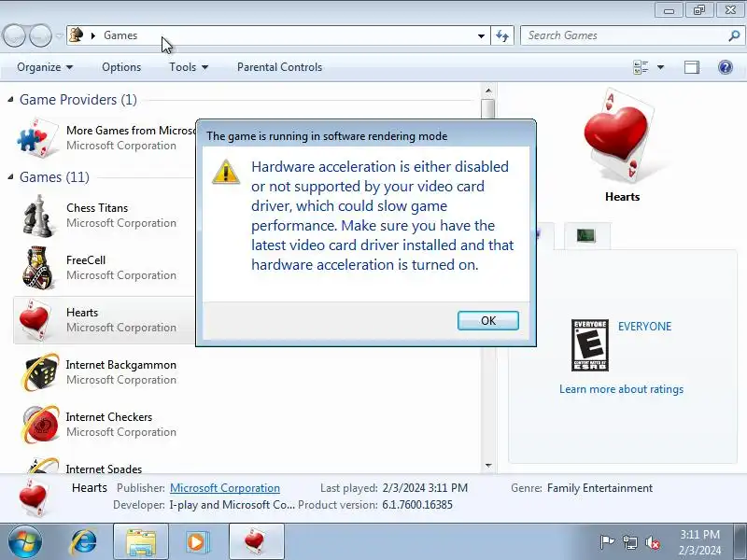Collapse the Game Providers group
Image resolution: width=747 pixels, height=560 pixels.
pos(10,100)
